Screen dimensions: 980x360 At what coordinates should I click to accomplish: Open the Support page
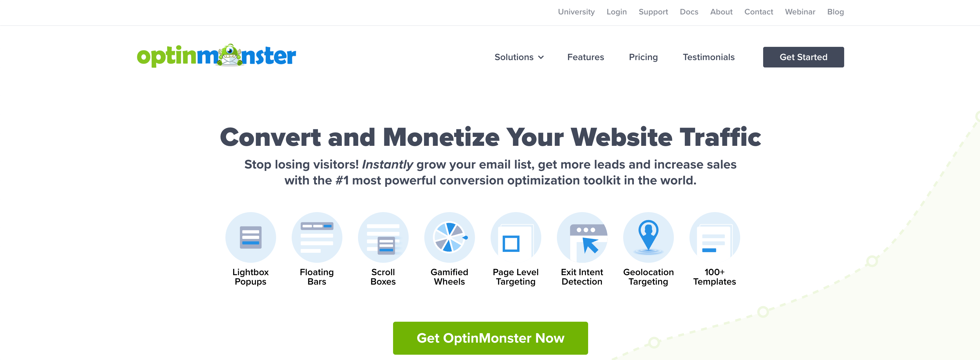pos(653,12)
